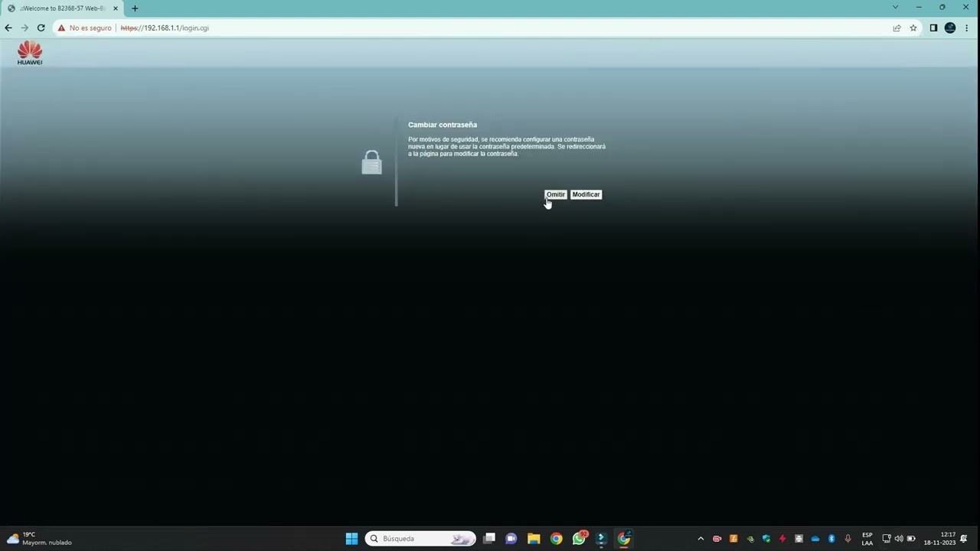Open the OneDrive cloud tray icon
The width and height of the screenshot is (980, 551).
pyautogui.click(x=815, y=539)
